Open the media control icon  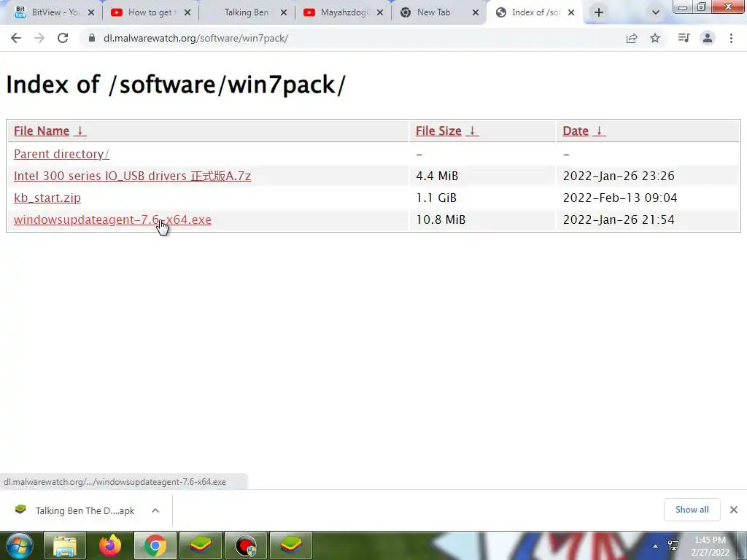pos(684,38)
